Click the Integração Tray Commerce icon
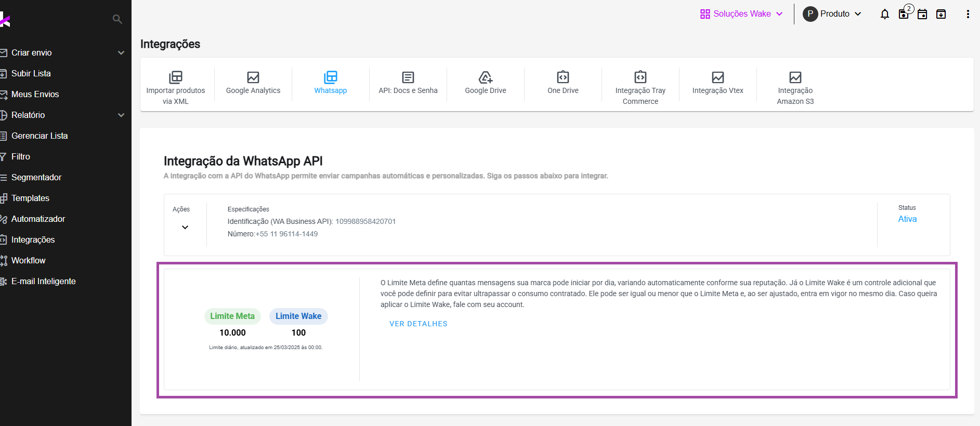 (641, 77)
